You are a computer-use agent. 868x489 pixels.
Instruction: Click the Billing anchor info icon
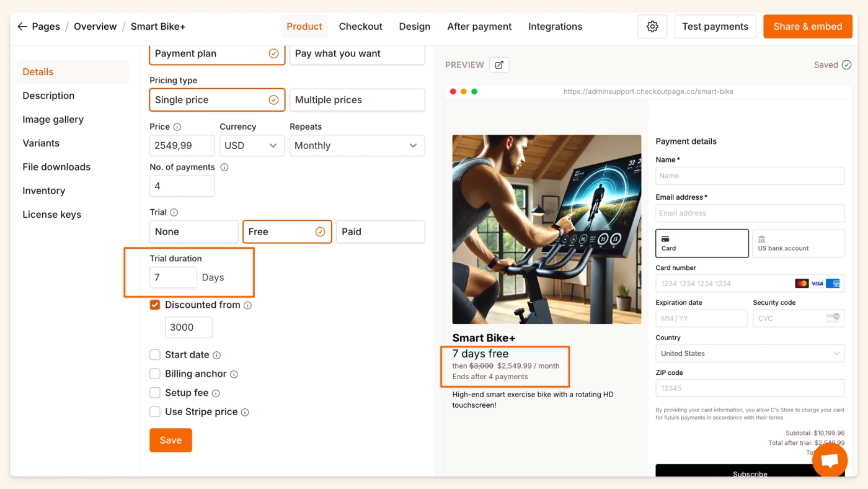pyautogui.click(x=234, y=374)
